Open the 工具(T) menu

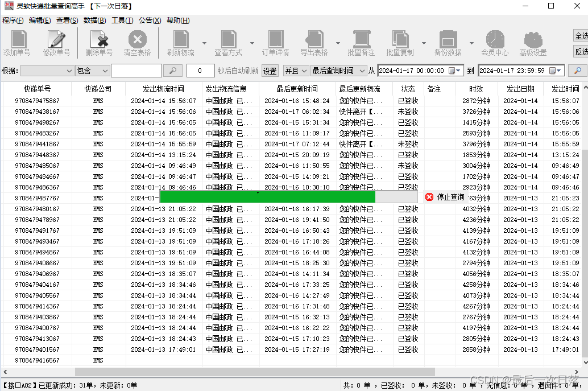(122, 20)
